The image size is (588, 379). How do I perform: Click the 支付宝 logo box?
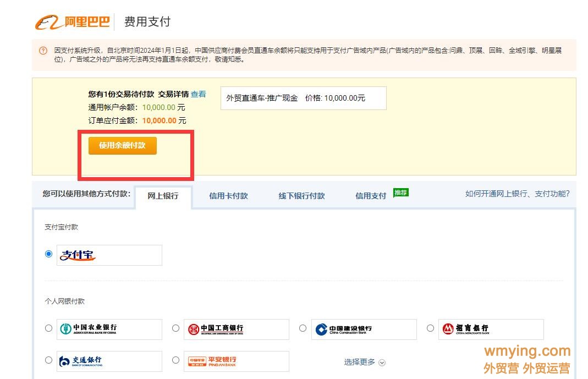(109, 255)
